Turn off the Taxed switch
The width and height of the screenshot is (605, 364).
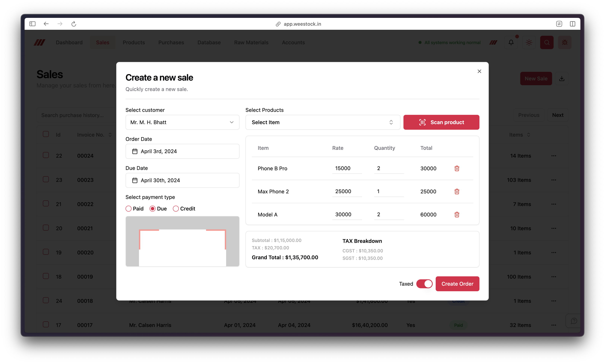pyautogui.click(x=424, y=284)
